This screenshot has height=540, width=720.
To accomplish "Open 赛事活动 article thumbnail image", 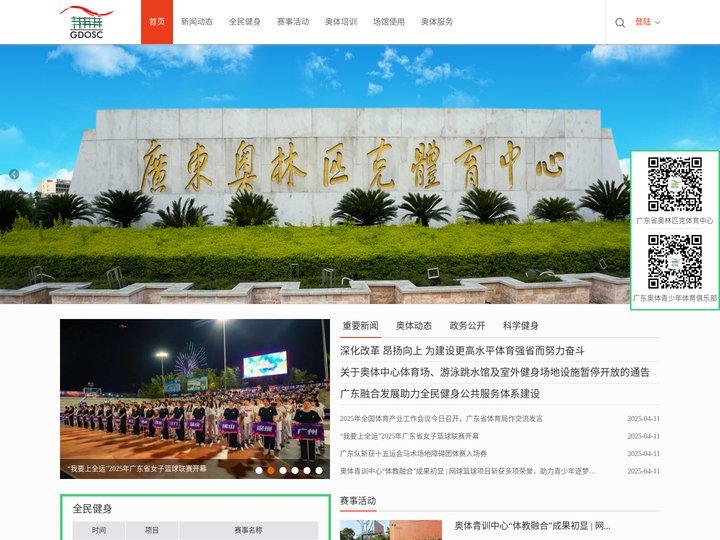I will (x=391, y=530).
